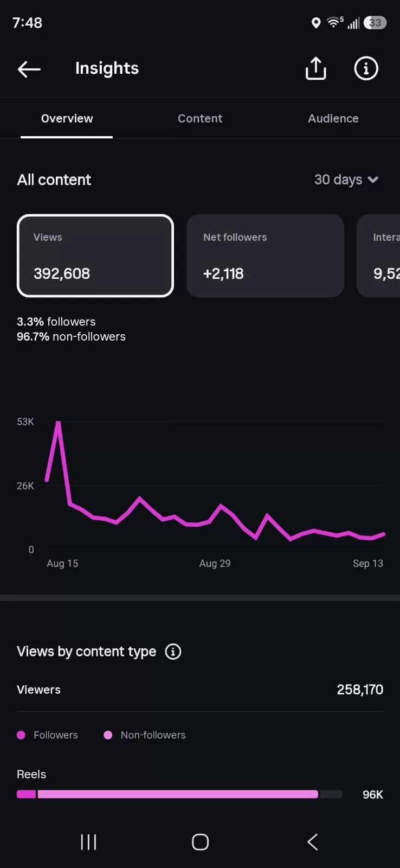This screenshot has height=868, width=400.
Task: Select the Views metric card
Action: 95,256
